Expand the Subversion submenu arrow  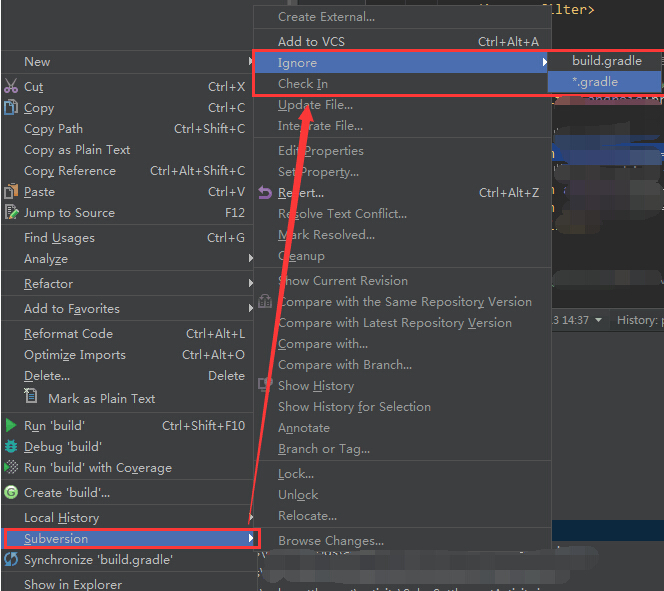[251, 538]
